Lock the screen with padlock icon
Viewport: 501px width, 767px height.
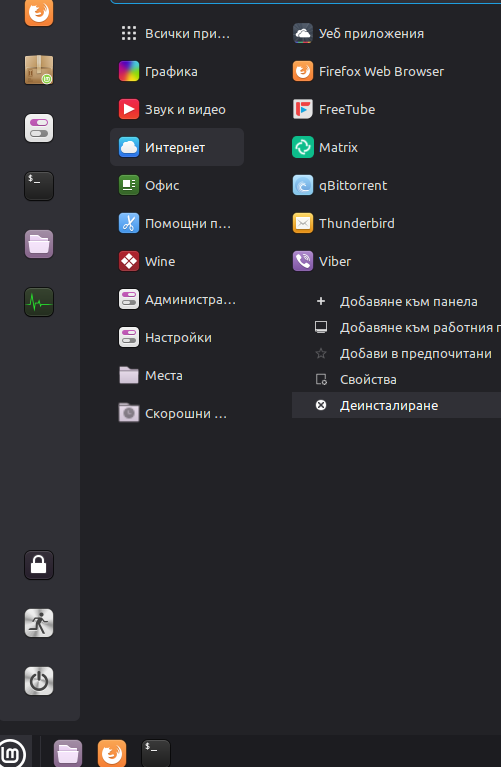[x=39, y=565]
